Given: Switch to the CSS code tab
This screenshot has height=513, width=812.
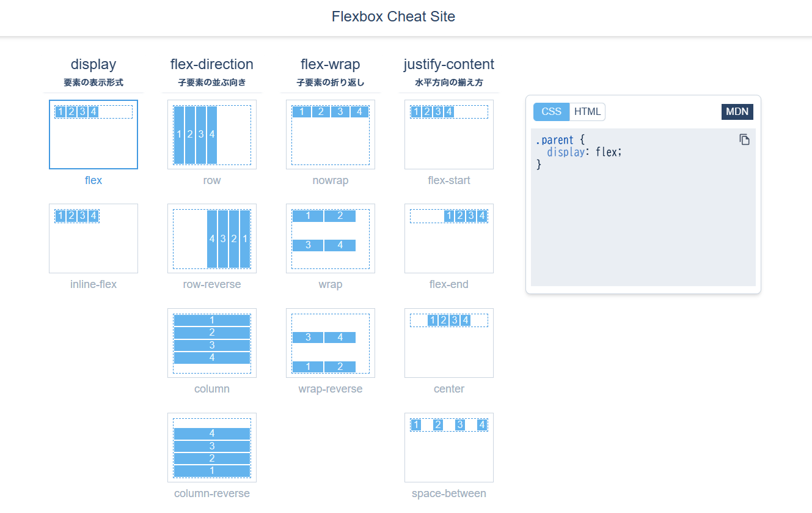Looking at the screenshot, I should (x=551, y=112).
